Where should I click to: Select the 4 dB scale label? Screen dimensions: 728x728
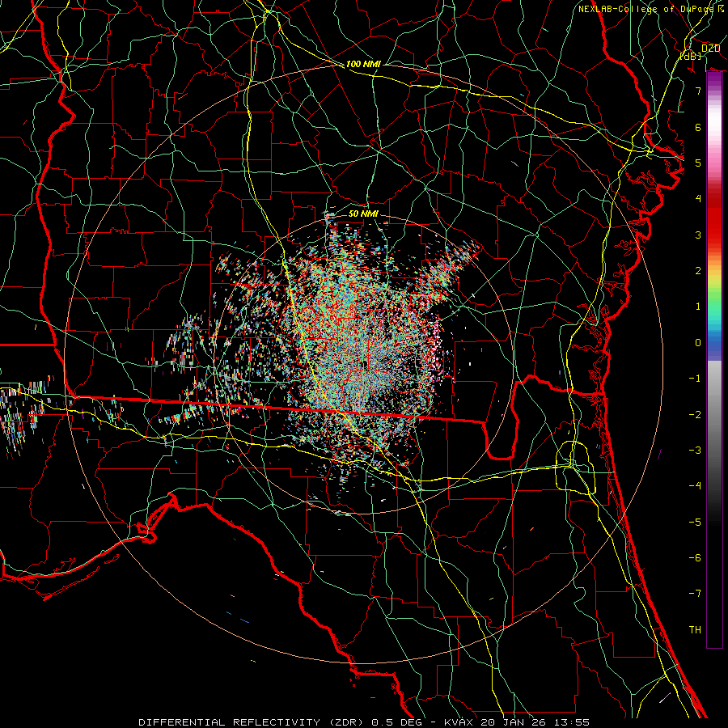[x=698, y=199]
